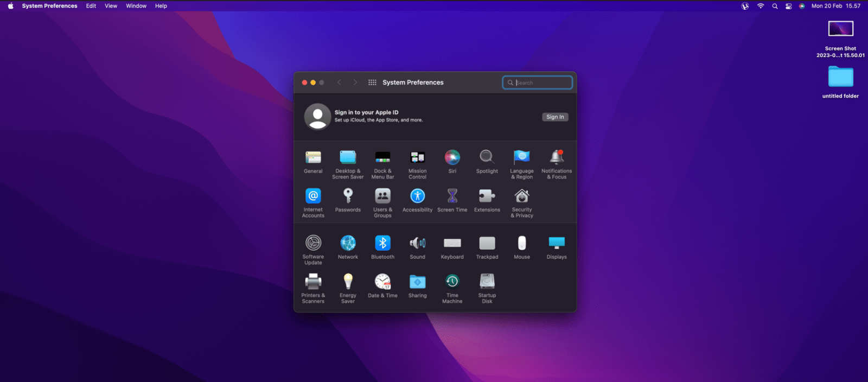Image resolution: width=868 pixels, height=382 pixels.
Task: Open the System Preferences menu
Action: tap(49, 6)
